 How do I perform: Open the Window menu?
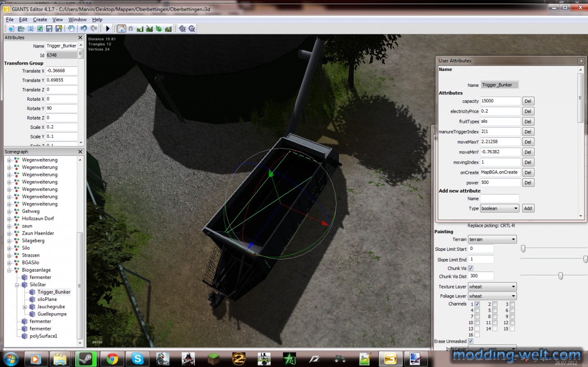coord(77,19)
